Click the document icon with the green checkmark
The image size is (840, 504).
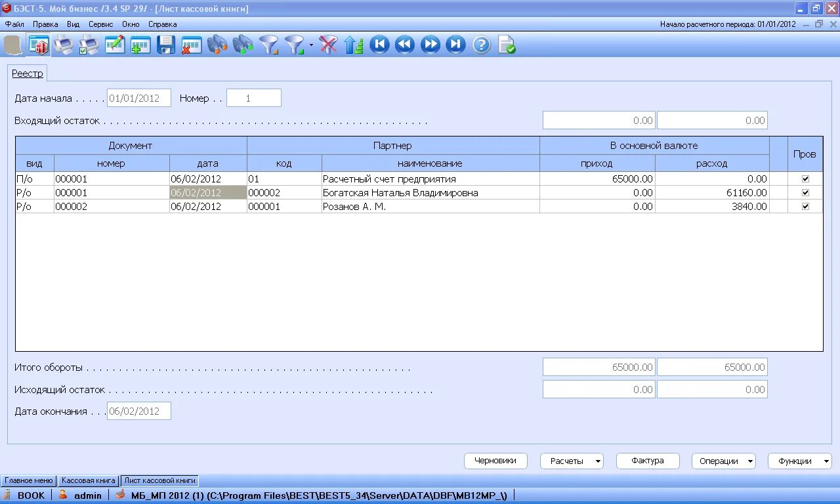(507, 45)
